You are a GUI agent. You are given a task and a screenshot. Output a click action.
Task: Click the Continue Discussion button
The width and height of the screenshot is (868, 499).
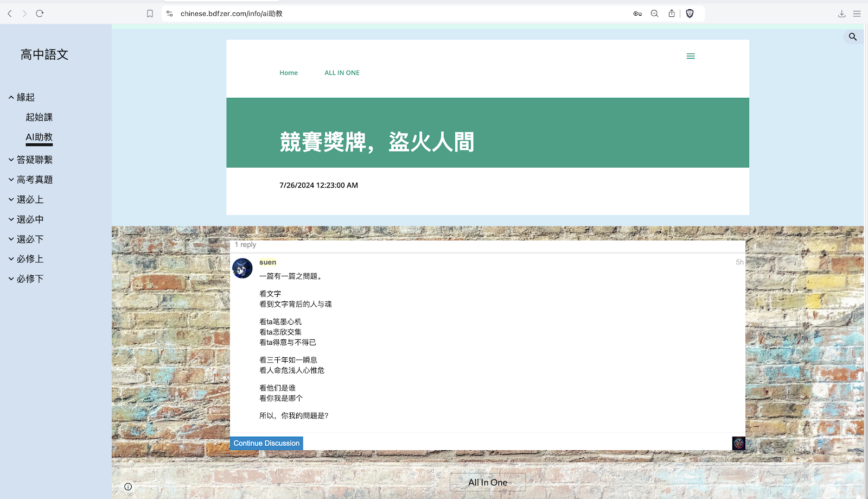pos(266,443)
